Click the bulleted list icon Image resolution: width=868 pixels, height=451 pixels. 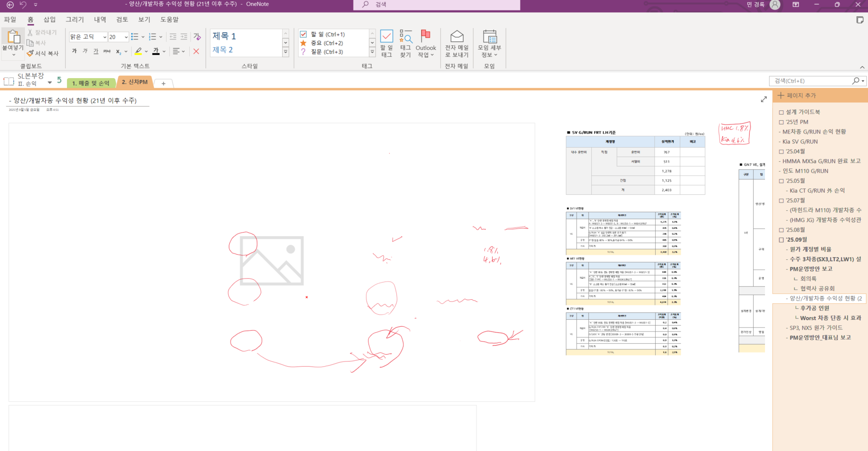[x=135, y=37]
